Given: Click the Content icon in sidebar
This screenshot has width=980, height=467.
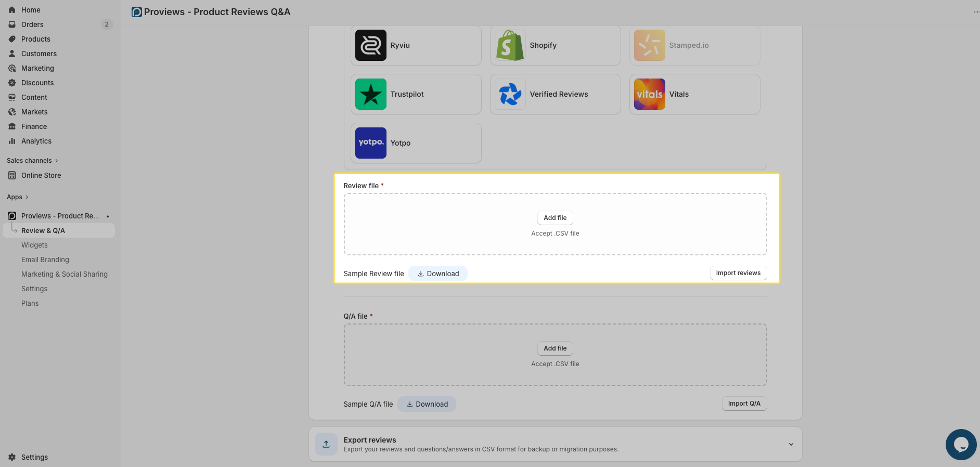Looking at the screenshot, I should (12, 97).
